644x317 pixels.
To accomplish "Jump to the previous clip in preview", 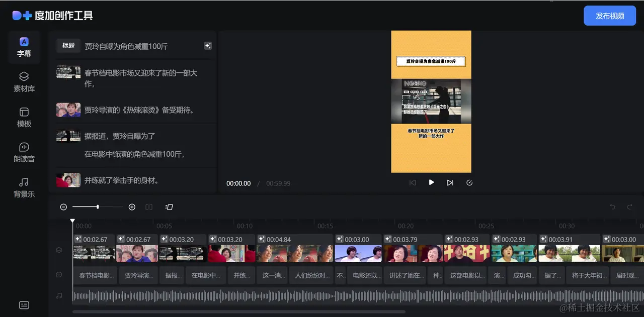I will (x=413, y=183).
